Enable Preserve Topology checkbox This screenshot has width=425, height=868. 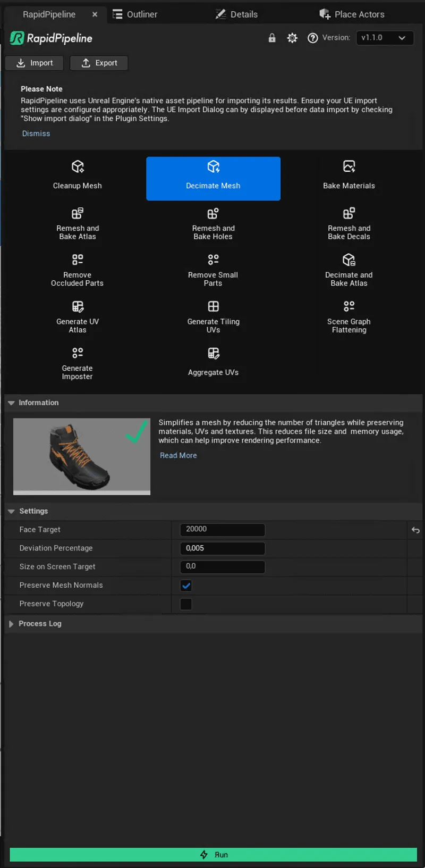click(186, 604)
